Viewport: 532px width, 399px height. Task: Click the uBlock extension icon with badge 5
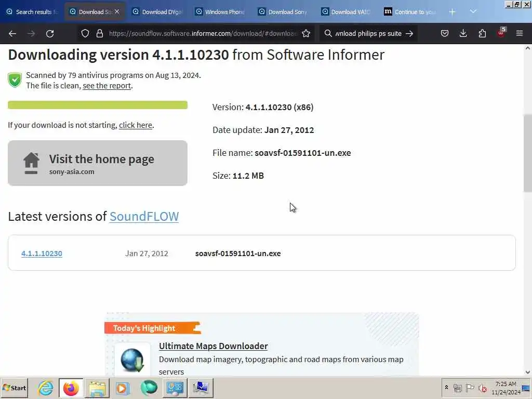[501, 32]
